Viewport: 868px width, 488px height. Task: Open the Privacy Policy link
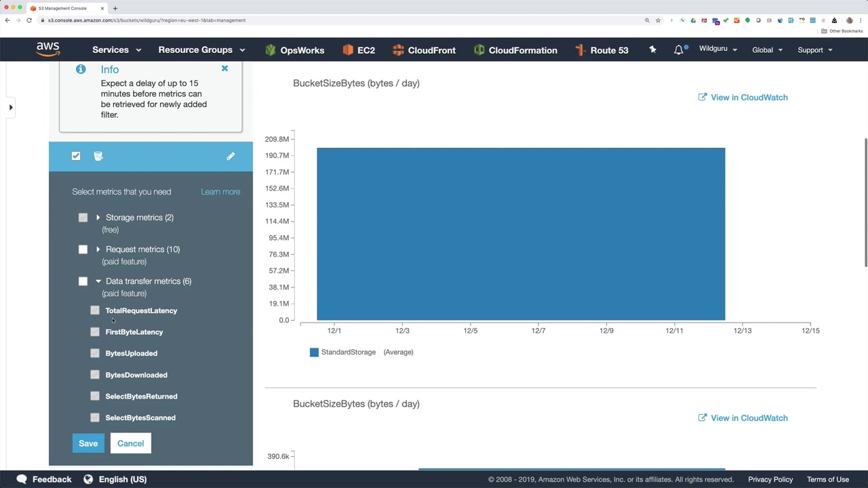point(770,479)
